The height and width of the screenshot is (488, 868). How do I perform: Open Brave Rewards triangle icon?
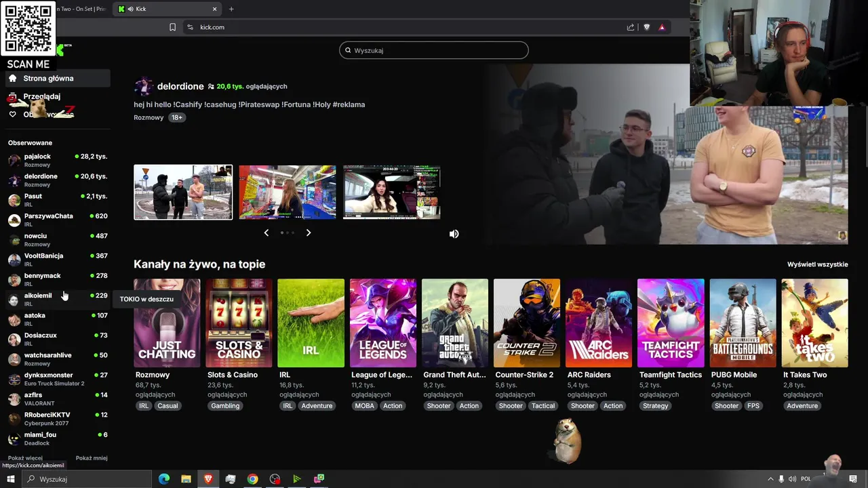click(662, 27)
